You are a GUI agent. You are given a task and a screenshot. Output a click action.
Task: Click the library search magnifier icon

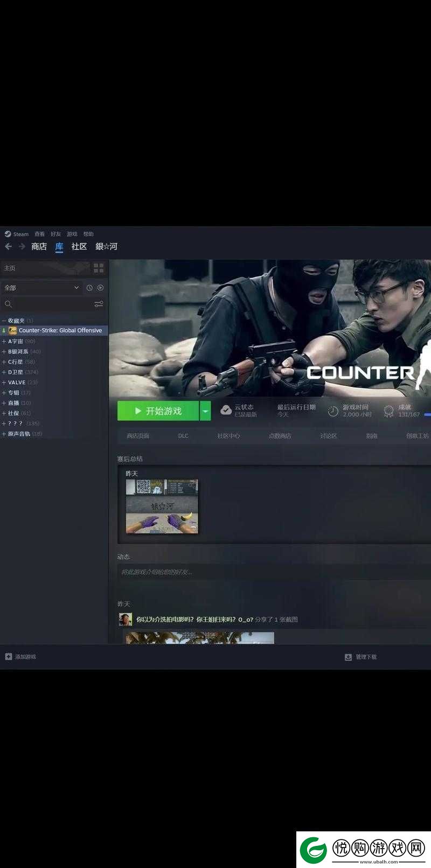point(8,304)
